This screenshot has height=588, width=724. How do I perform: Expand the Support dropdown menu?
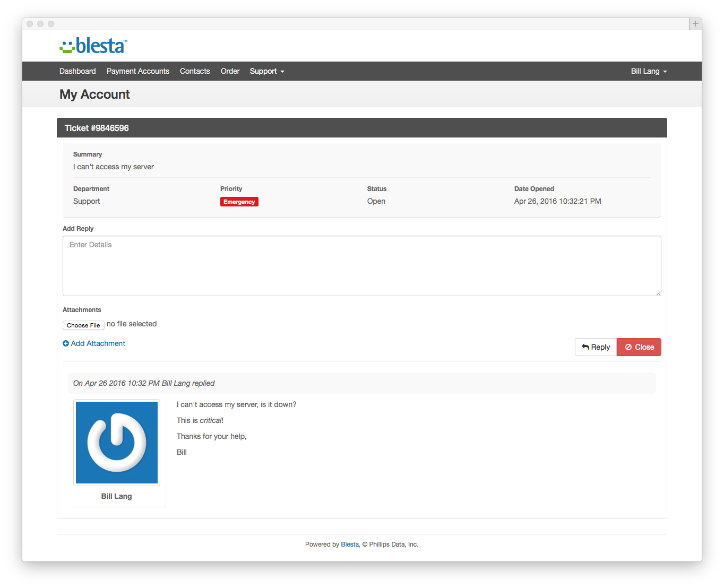[267, 71]
